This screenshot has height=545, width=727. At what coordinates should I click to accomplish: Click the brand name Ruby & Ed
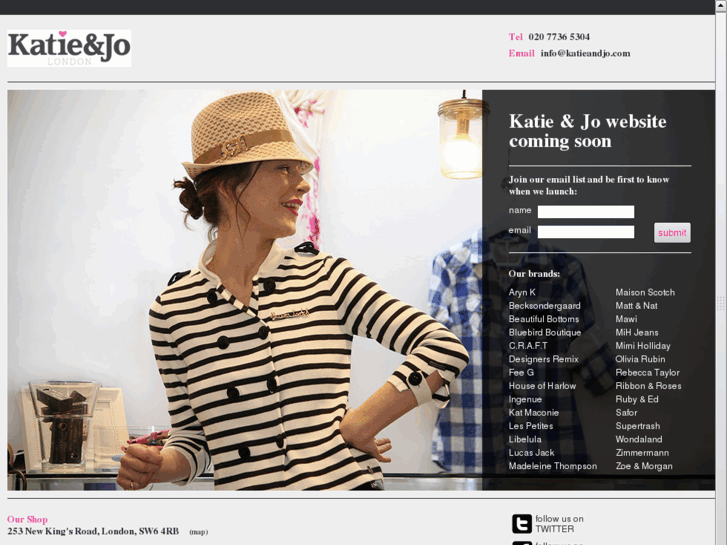click(637, 399)
